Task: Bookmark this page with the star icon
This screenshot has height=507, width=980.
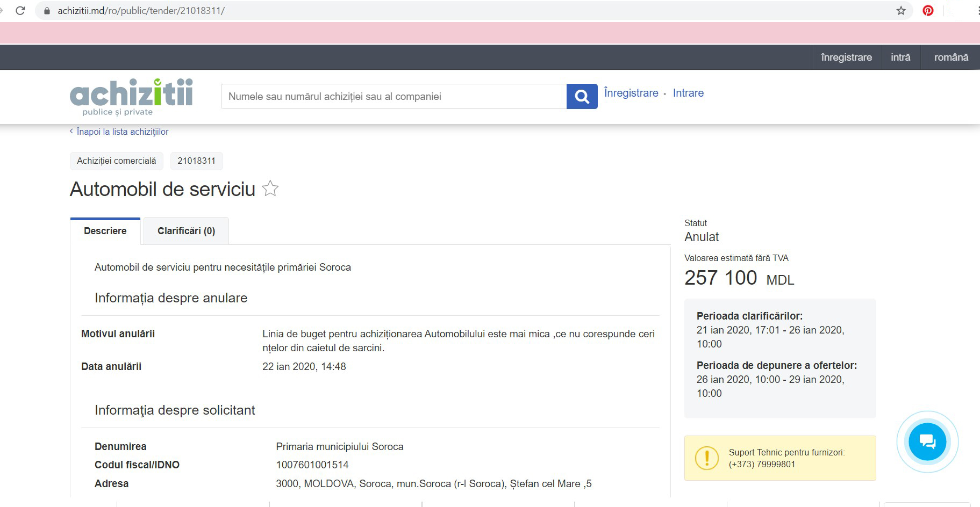Action: 901,10
